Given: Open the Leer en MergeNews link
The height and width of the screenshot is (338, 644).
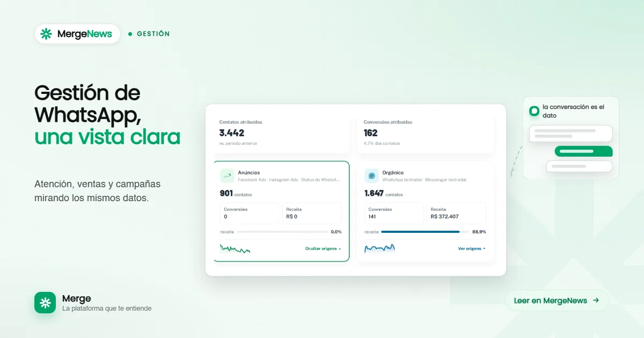Looking at the screenshot, I should coord(557,300).
